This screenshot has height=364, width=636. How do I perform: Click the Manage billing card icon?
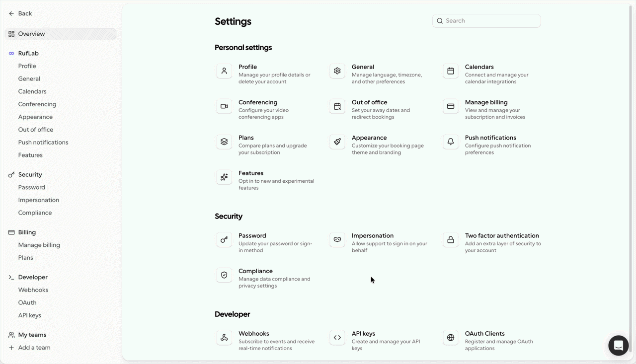point(451,106)
